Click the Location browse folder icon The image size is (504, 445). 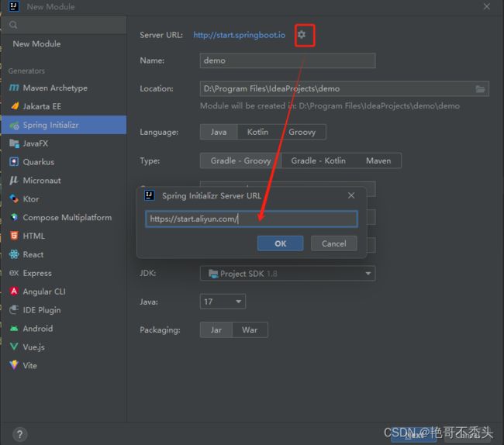[480, 89]
